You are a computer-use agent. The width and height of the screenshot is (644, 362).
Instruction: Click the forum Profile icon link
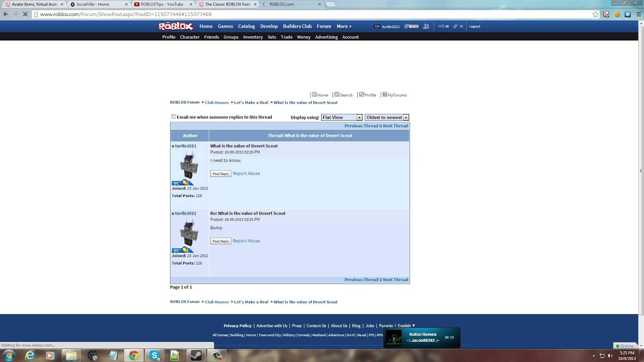click(x=367, y=95)
